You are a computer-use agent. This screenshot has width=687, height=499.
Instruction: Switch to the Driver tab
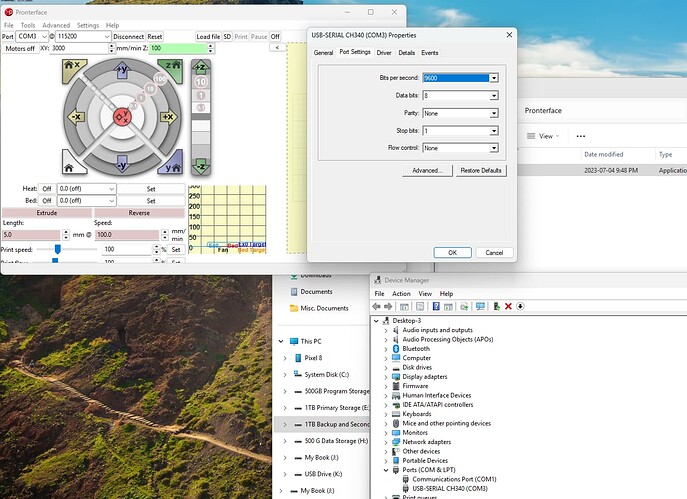click(384, 53)
